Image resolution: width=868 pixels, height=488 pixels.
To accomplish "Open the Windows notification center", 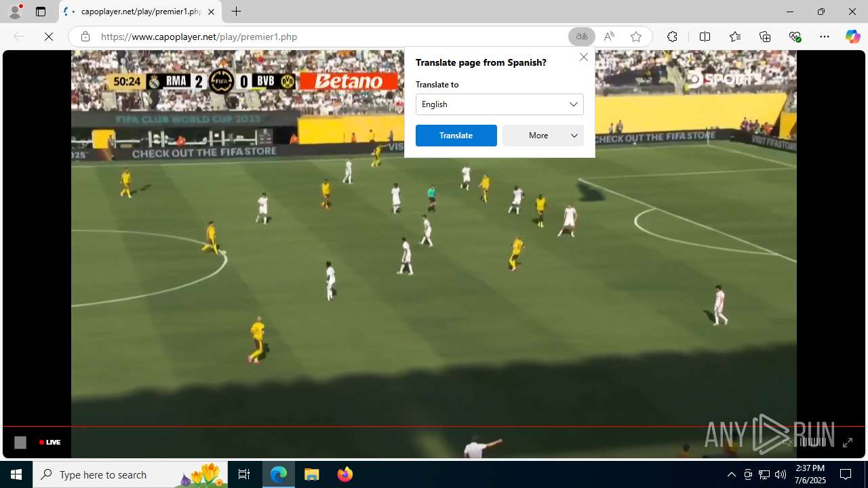I will click(846, 474).
